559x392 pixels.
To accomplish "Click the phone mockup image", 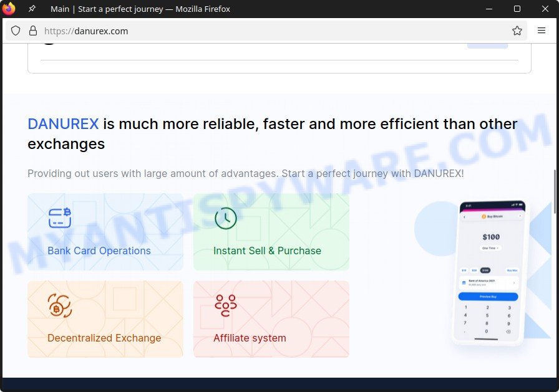I will point(491,272).
